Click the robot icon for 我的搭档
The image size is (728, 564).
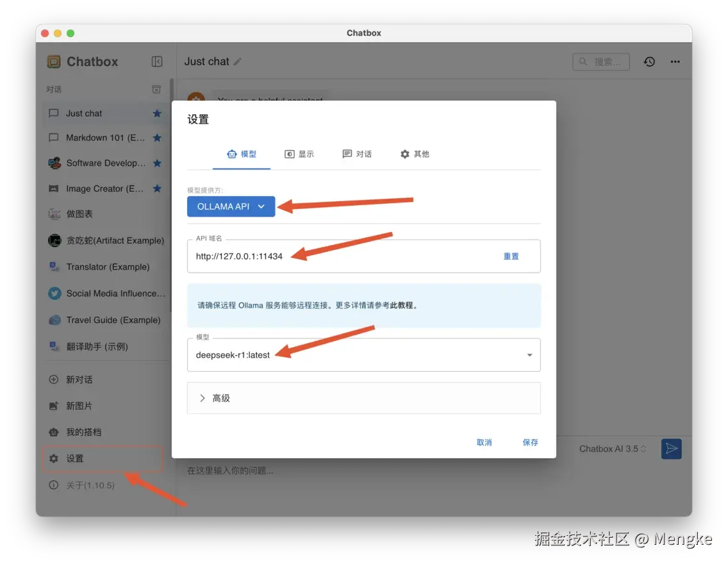tap(54, 432)
